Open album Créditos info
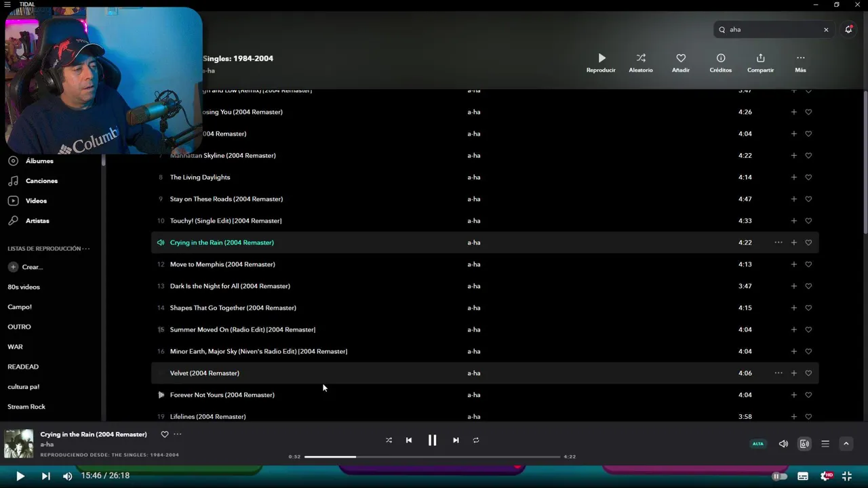Image resolution: width=868 pixels, height=488 pixels. click(721, 63)
